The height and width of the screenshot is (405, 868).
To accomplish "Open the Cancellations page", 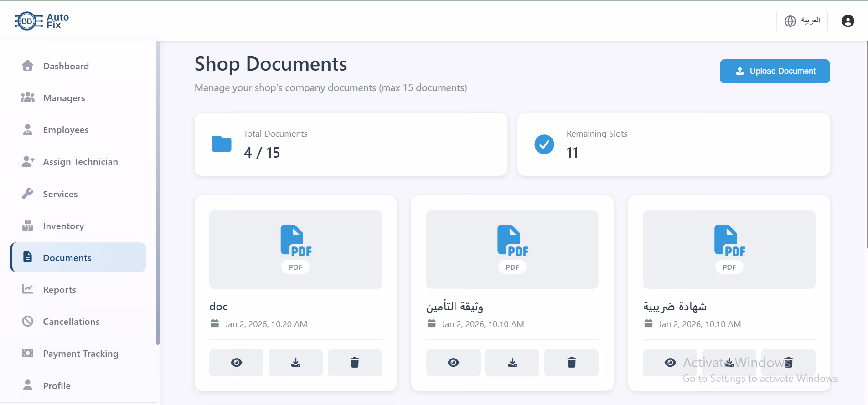I will click(x=78, y=322).
